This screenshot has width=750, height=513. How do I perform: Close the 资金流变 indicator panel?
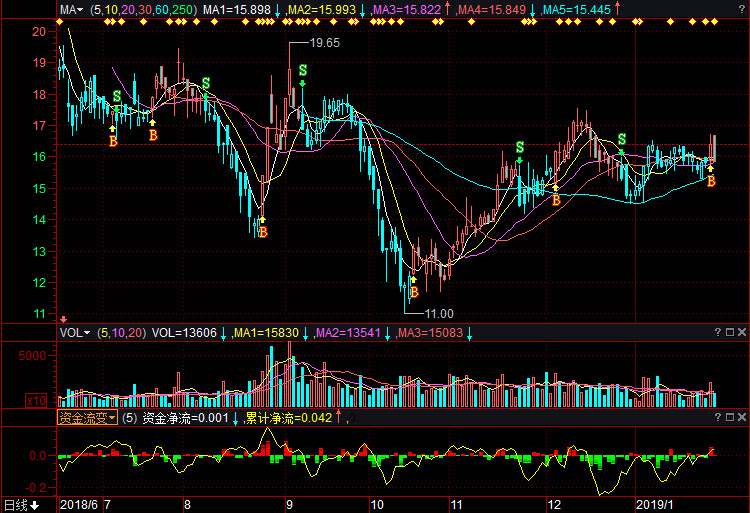742,417
